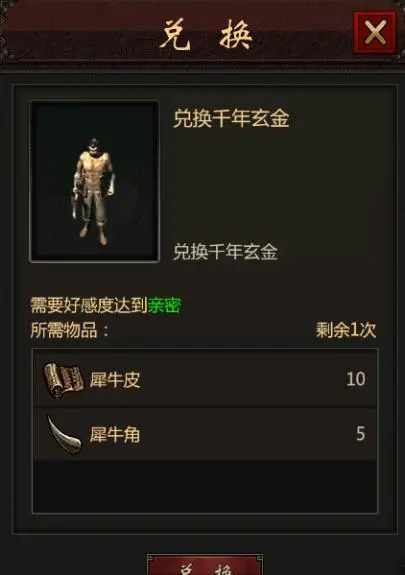Click the empty slot below 犀牛角
This screenshot has width=405, height=575.
[205, 487]
